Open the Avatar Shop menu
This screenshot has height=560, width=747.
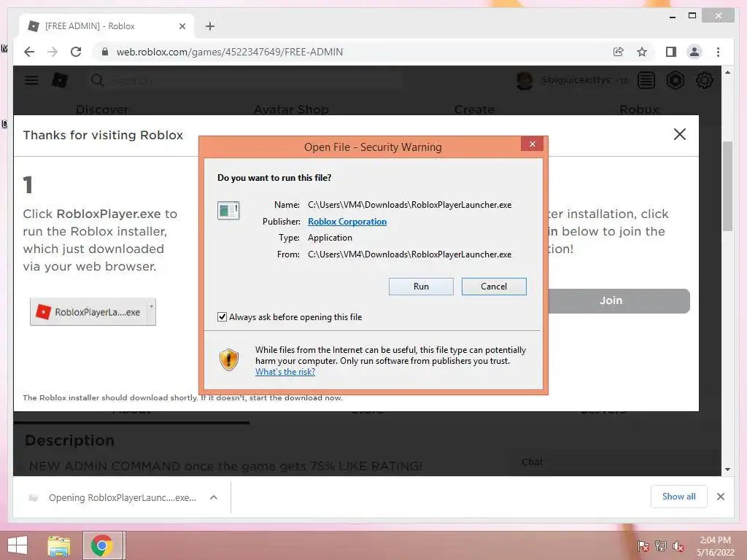(x=291, y=109)
